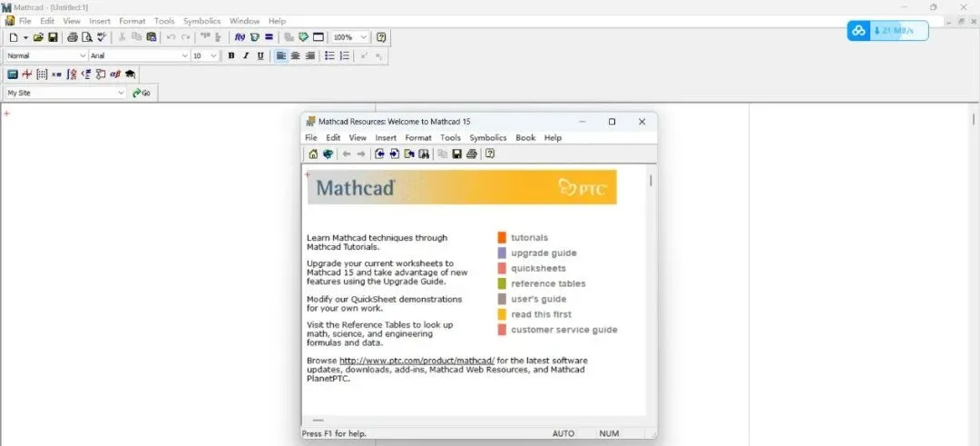Open the Graph toolbar palette
This screenshot has width=980, height=446.
point(27,74)
